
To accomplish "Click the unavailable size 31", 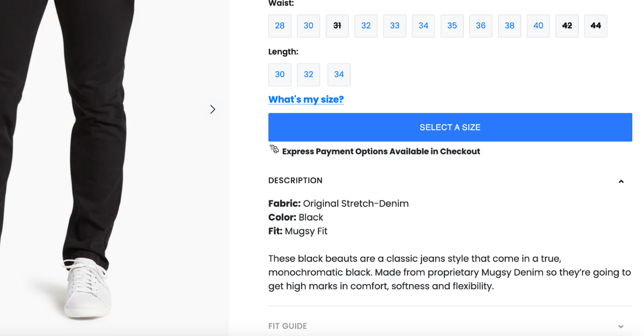I will point(337,25).
